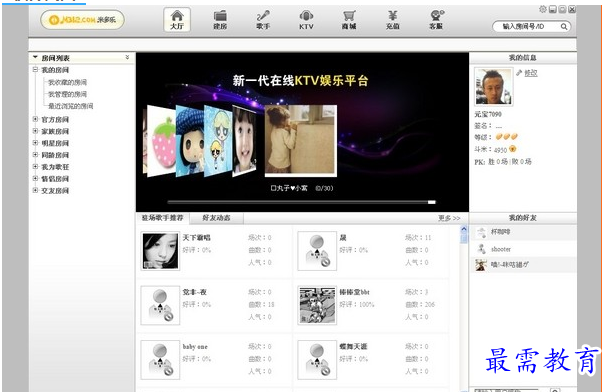Click the photo of singer 棒棒堂bbt
Viewport: 607px width, 392px height.
tap(317, 305)
